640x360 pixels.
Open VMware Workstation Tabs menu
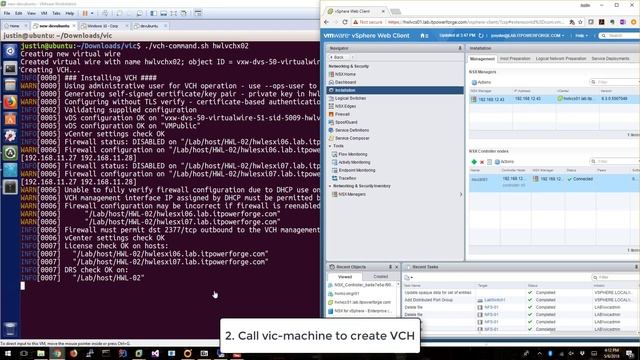pyautogui.click(x=56, y=13)
